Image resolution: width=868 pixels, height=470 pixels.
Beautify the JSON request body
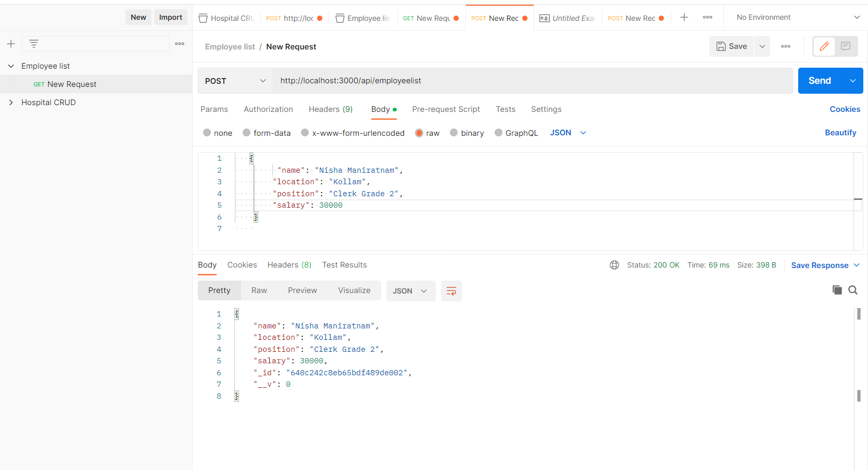(x=840, y=133)
